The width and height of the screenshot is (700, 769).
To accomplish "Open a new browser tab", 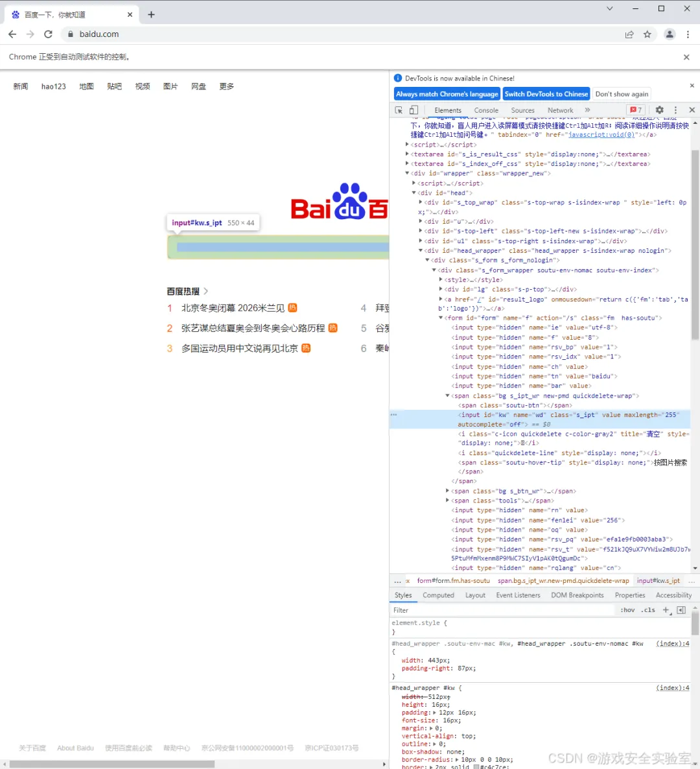I will click(x=151, y=15).
